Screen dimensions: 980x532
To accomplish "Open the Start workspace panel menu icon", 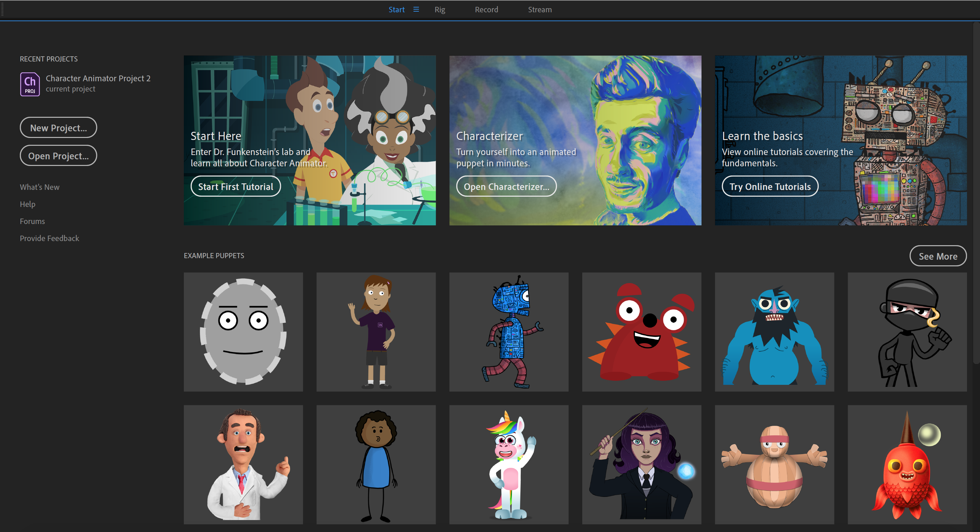I will tap(416, 10).
